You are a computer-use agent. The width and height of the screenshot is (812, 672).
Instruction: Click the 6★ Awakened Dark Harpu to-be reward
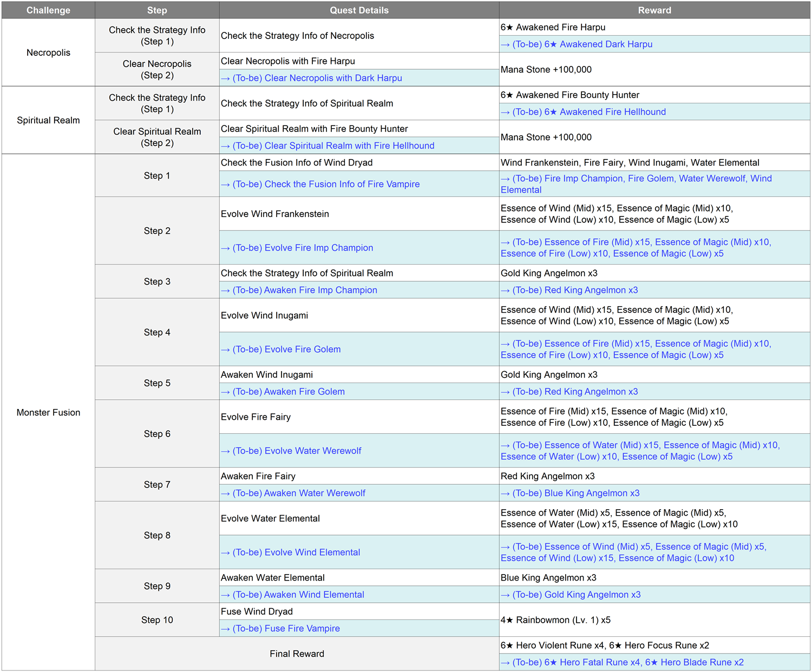(582, 44)
